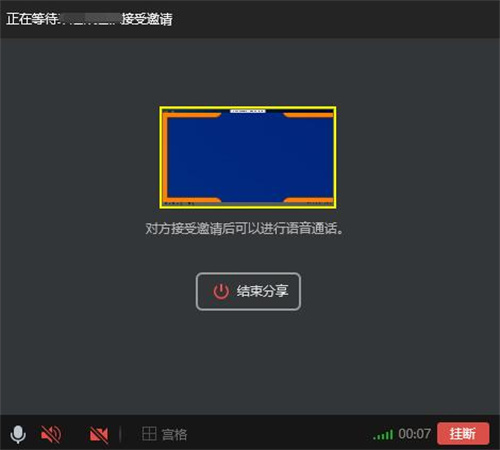500x450 pixels.
Task: Stop sharing via the 结束分享 button
Action: pyautogui.click(x=248, y=291)
